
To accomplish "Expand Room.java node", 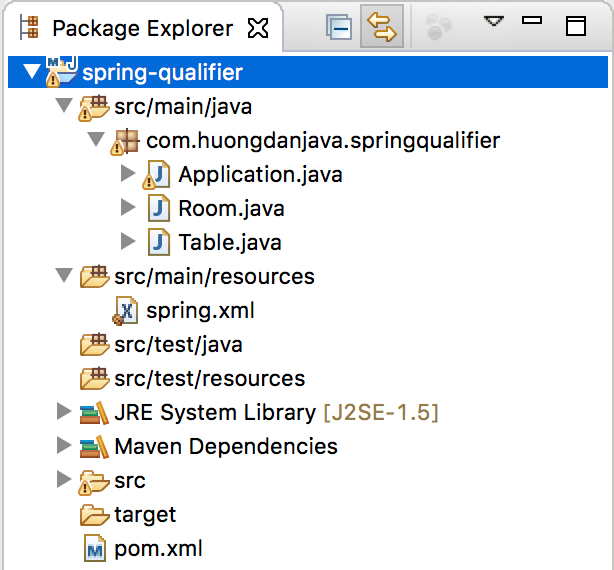I will (x=128, y=207).
